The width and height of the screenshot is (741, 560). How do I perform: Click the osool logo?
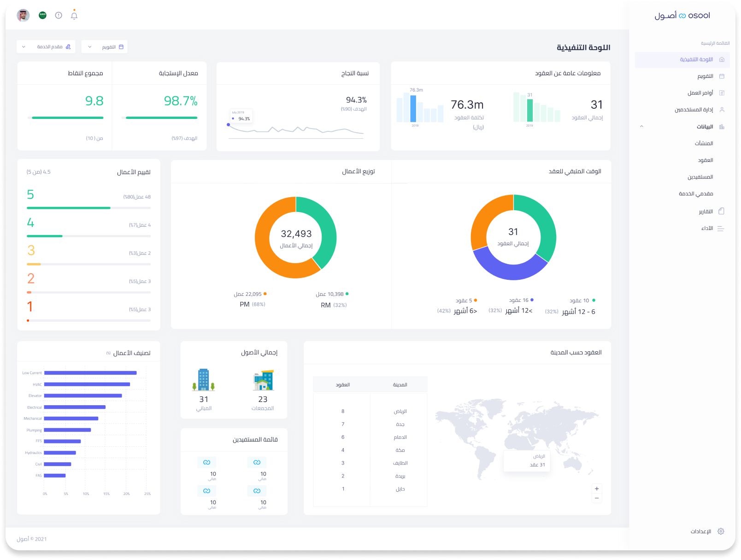[x=682, y=16]
